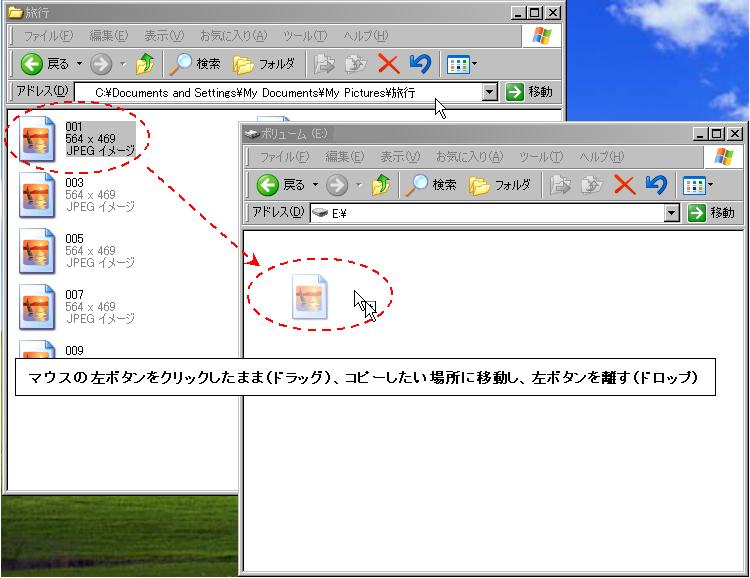Click Copy To icon in 旅行 window
750x578 pixels.
(x=355, y=64)
